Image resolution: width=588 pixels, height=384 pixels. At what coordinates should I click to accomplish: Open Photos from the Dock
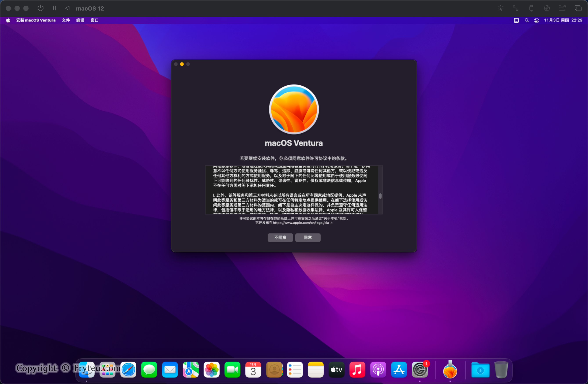click(x=211, y=370)
